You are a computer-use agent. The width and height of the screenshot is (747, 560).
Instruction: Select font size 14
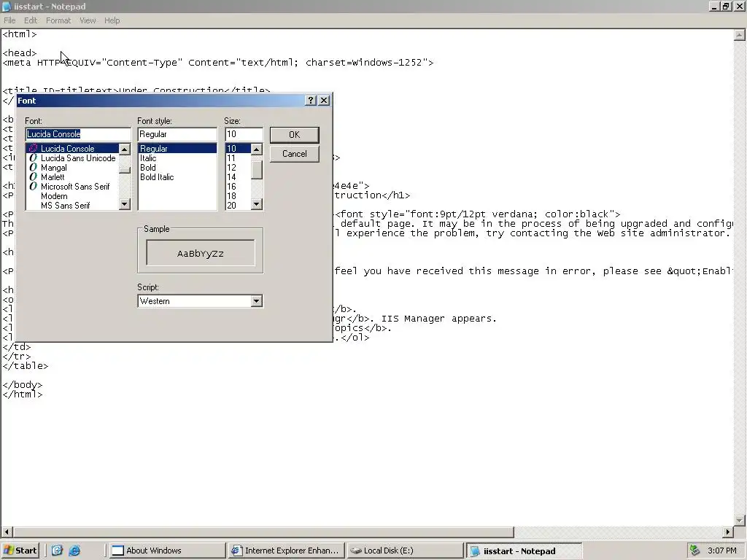coord(239,177)
